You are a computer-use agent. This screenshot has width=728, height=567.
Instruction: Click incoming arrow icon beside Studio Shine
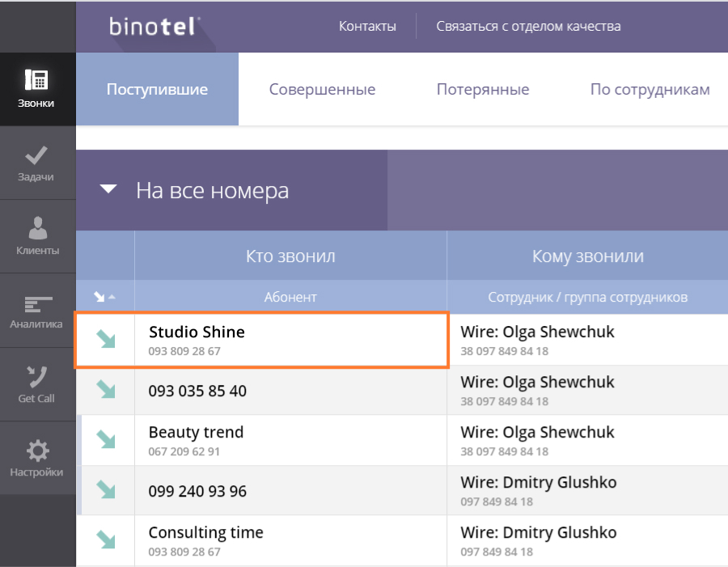[105, 340]
